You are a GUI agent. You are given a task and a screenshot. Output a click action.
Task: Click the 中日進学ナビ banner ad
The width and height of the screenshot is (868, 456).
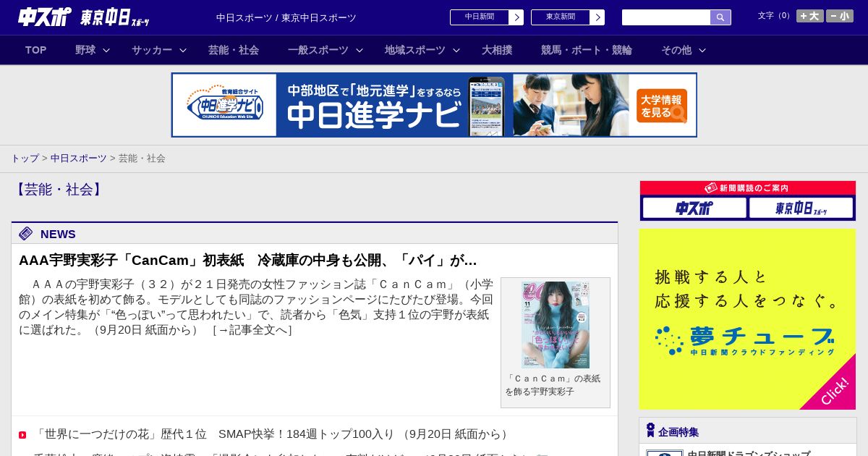pos(434,105)
